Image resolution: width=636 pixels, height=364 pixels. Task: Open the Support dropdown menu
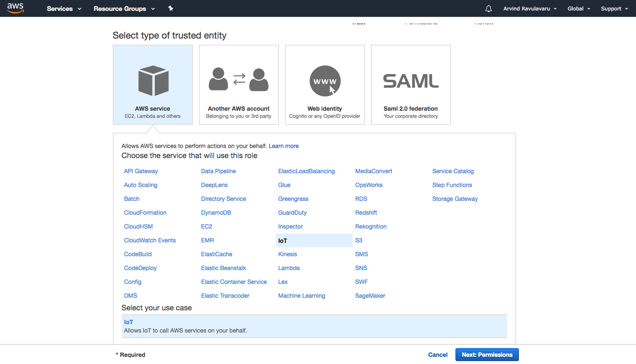click(x=615, y=8)
